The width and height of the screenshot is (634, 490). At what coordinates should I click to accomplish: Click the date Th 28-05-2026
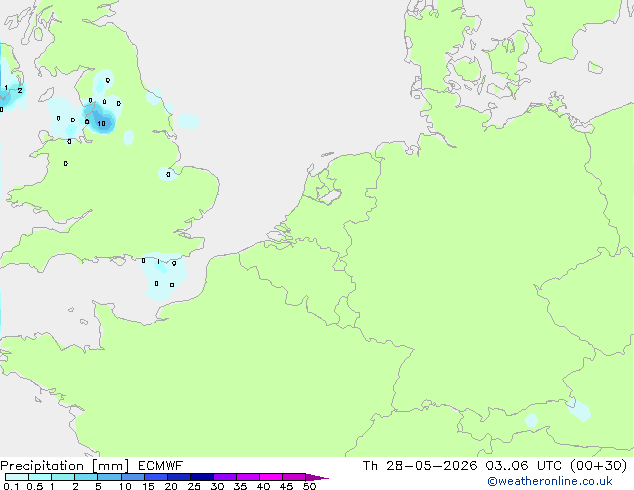pos(420,466)
